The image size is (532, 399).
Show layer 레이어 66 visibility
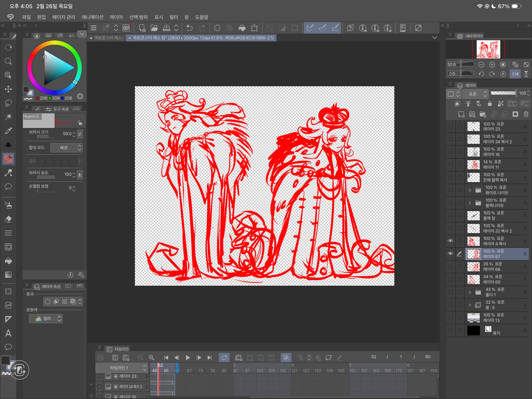[x=450, y=267]
